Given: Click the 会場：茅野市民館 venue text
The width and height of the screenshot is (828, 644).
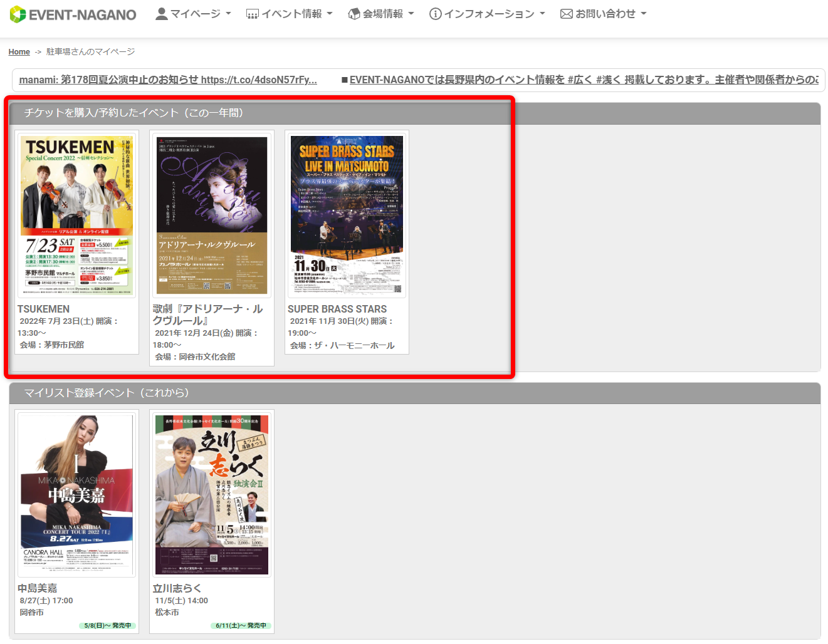Looking at the screenshot, I should click(x=51, y=345).
